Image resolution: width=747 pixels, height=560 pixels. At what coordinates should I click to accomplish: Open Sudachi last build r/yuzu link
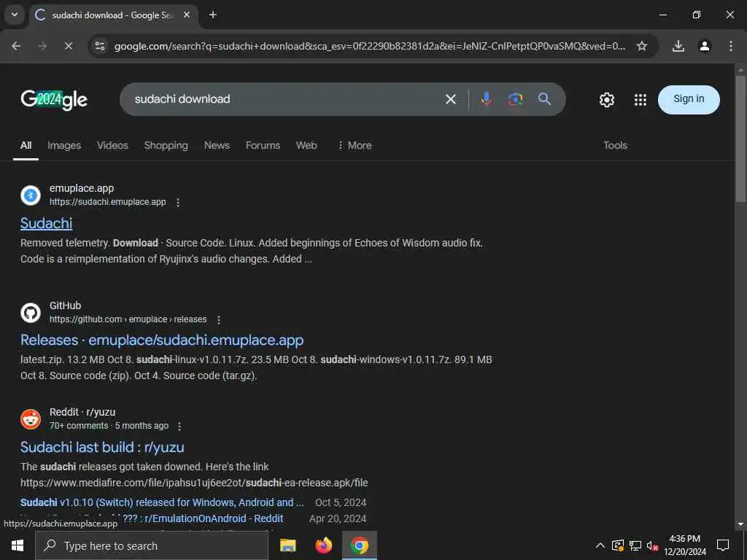pyautogui.click(x=102, y=447)
